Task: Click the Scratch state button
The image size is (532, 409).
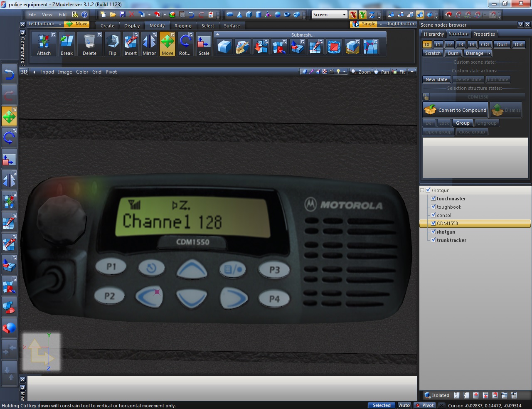Action: (433, 53)
